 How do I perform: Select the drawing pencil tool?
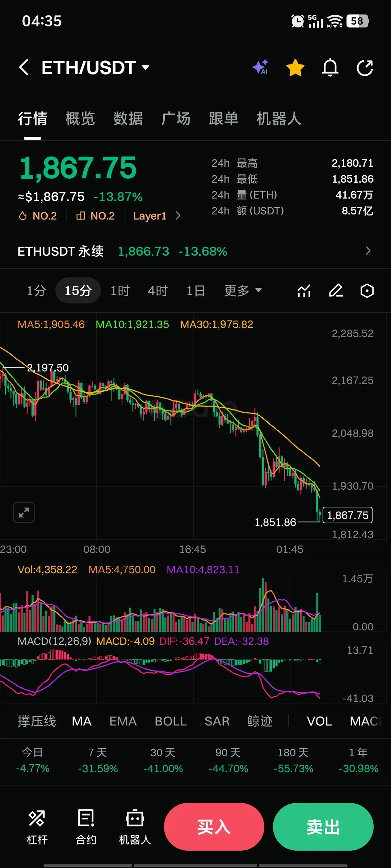(x=336, y=291)
